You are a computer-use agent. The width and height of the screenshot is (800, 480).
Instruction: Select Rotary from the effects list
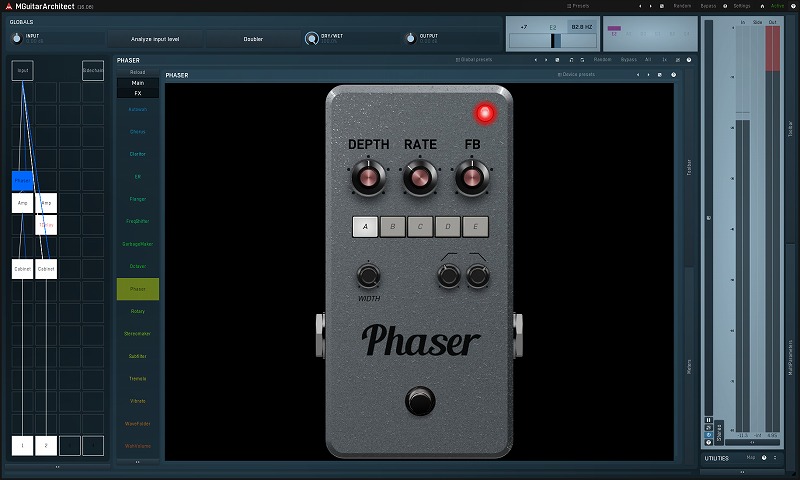137,311
